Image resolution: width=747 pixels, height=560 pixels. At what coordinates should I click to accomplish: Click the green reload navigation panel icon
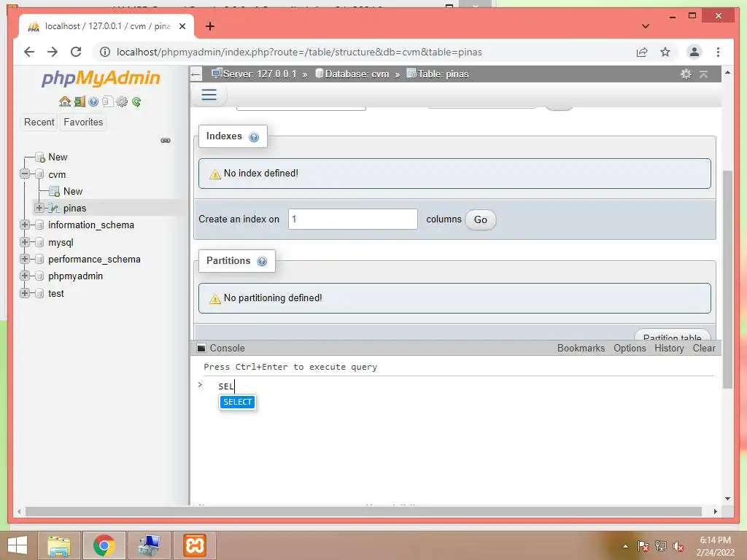pos(136,101)
